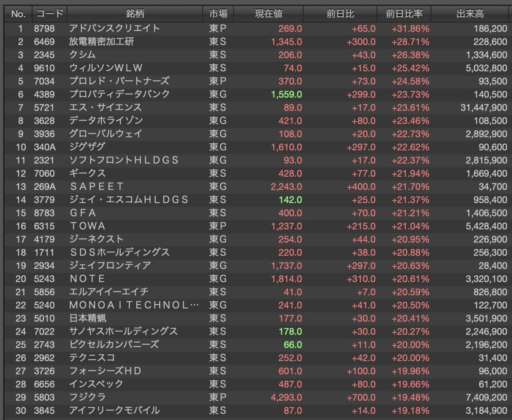
Task: Click 東P market cell for TOWA
Action: [x=218, y=226]
